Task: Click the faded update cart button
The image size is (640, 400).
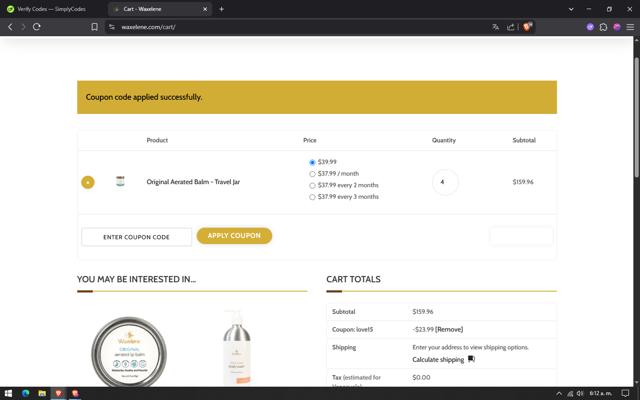Action: (x=521, y=236)
